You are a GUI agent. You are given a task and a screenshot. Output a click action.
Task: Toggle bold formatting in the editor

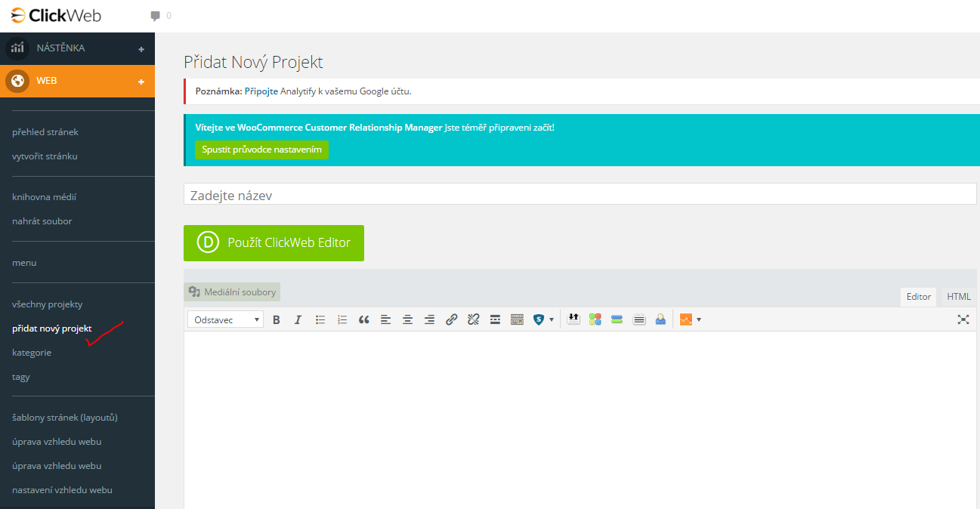[277, 319]
